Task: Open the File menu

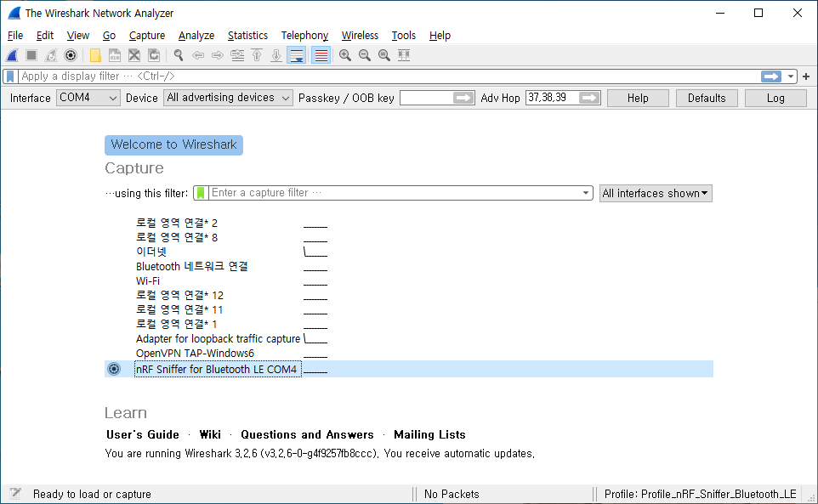Action: (x=15, y=36)
